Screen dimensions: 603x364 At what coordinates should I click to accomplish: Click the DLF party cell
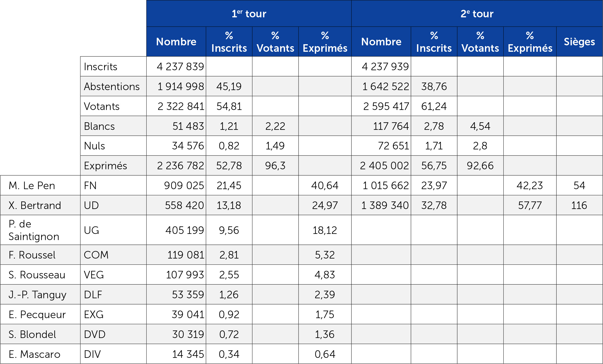[113, 294]
